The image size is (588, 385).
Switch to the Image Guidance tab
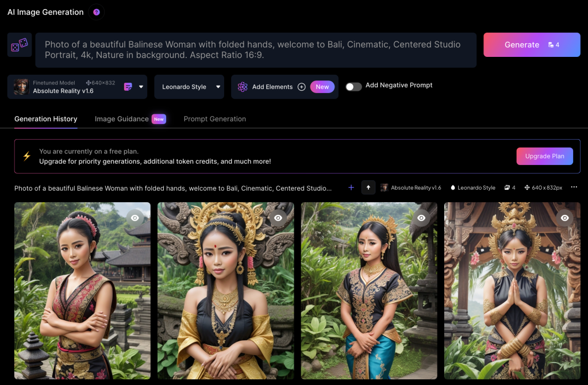[122, 119]
